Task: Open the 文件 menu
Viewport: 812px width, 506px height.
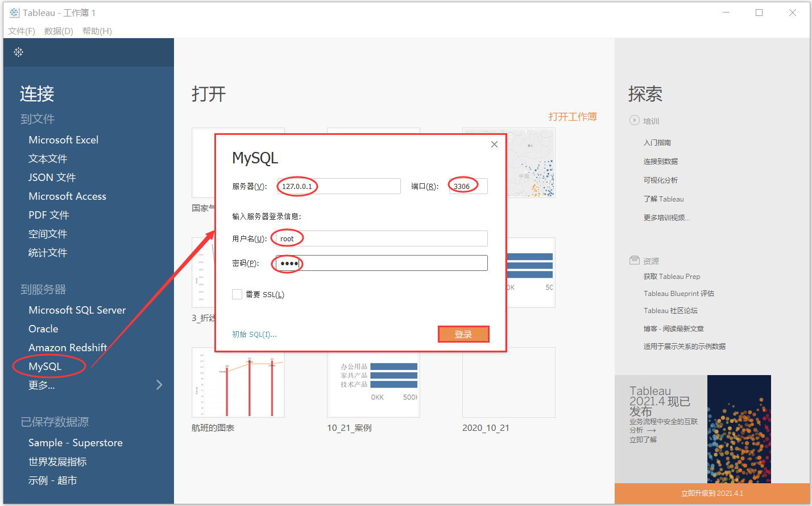Action: pyautogui.click(x=22, y=31)
